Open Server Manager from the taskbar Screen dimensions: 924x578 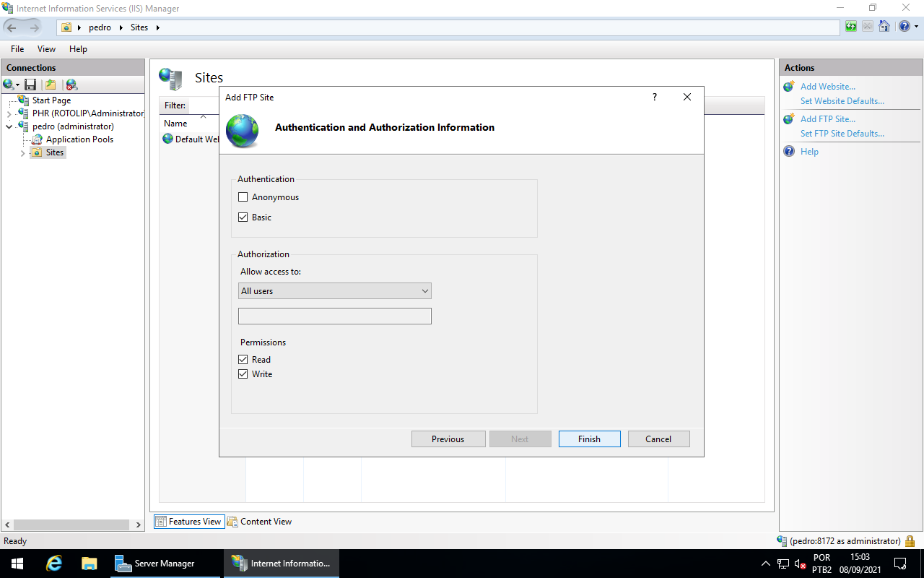[156, 563]
